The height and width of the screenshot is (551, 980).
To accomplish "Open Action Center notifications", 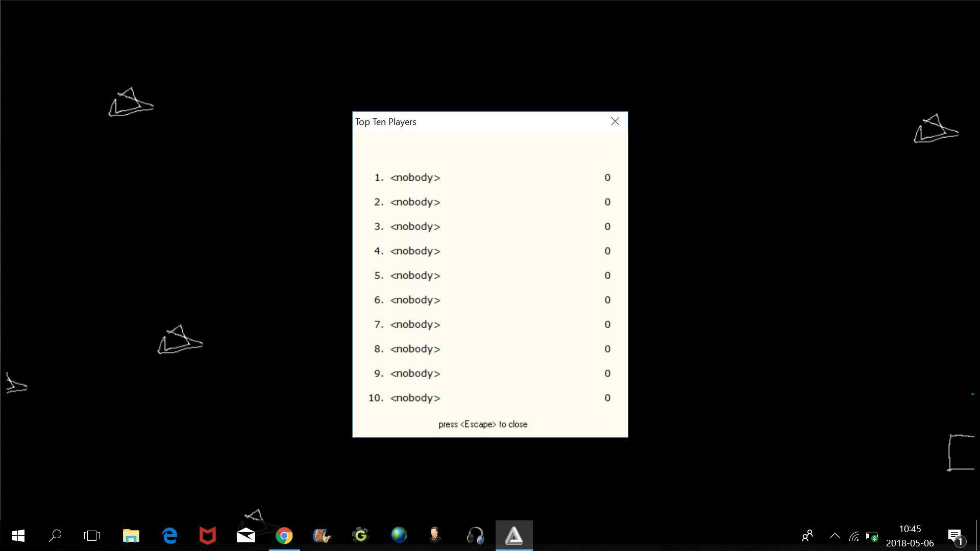I will 956,537.
